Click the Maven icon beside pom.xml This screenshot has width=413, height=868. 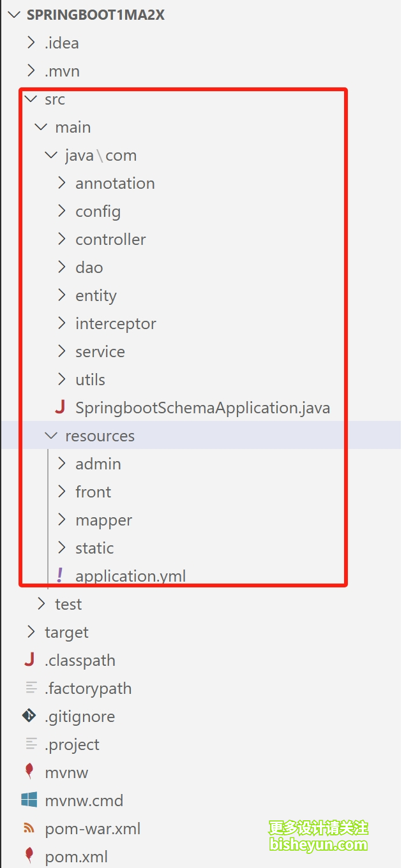pyautogui.click(x=29, y=856)
